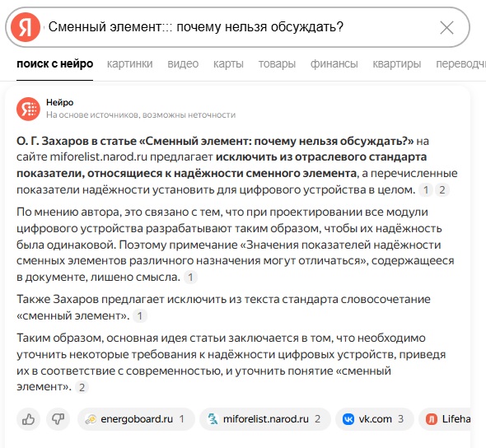
Task: Switch to the видео tab
Action: (x=183, y=63)
